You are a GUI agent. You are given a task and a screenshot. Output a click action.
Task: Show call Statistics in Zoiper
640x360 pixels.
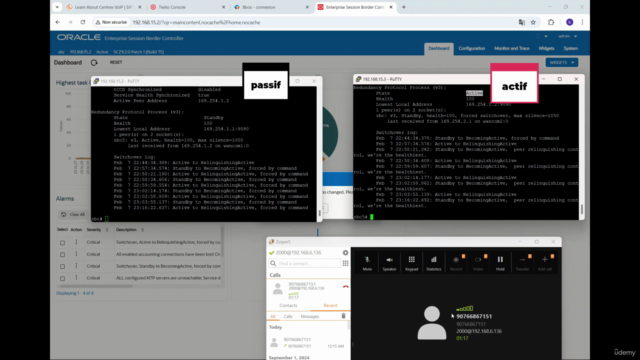click(x=433, y=263)
